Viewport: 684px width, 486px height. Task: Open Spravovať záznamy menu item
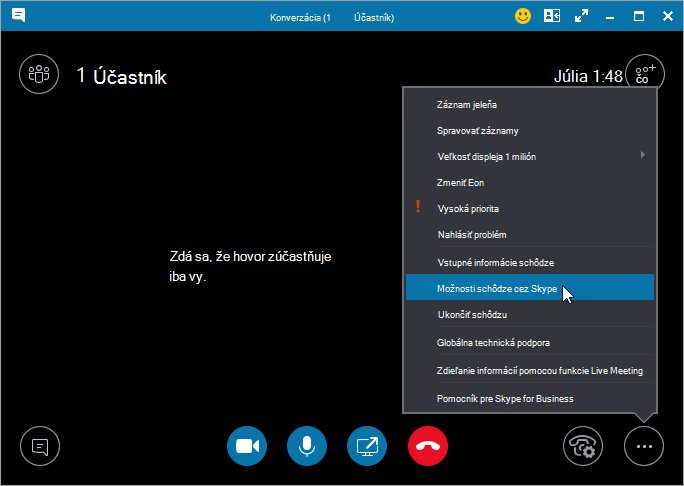[530, 131]
